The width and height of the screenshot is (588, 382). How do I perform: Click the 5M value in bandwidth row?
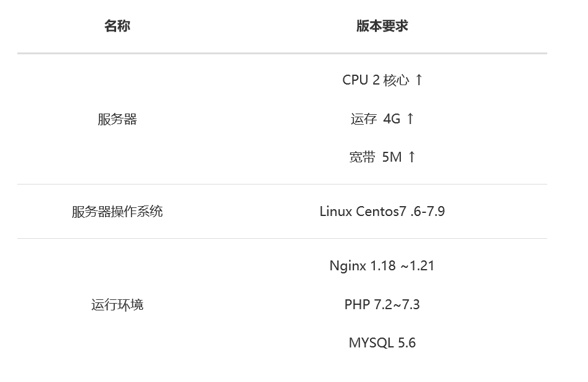(392, 157)
